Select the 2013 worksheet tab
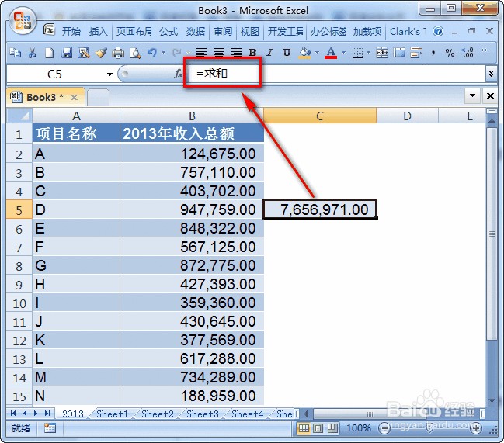Screen dimensions: 504x443 click(73, 414)
